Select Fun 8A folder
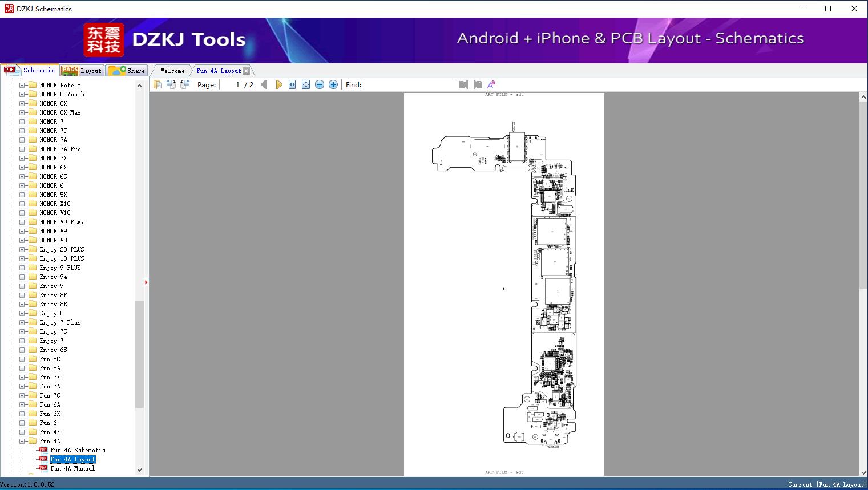This screenshot has width=868, height=490. click(50, 368)
